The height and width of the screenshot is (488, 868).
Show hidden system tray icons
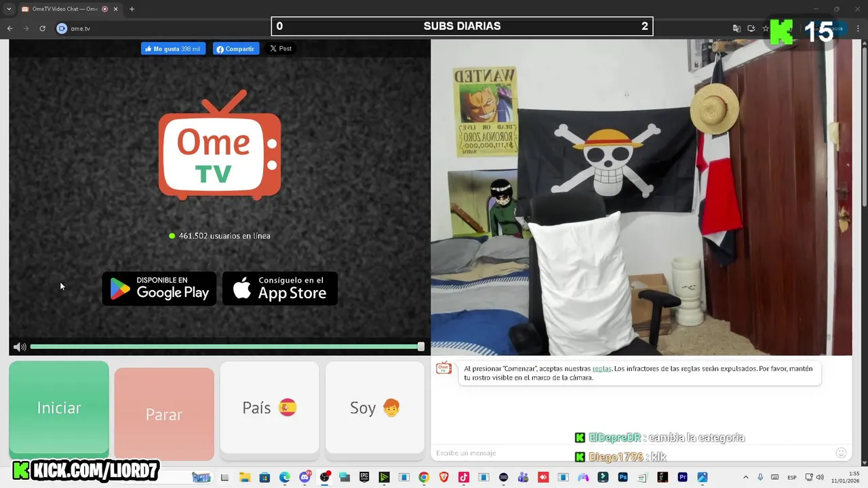[x=746, y=477]
